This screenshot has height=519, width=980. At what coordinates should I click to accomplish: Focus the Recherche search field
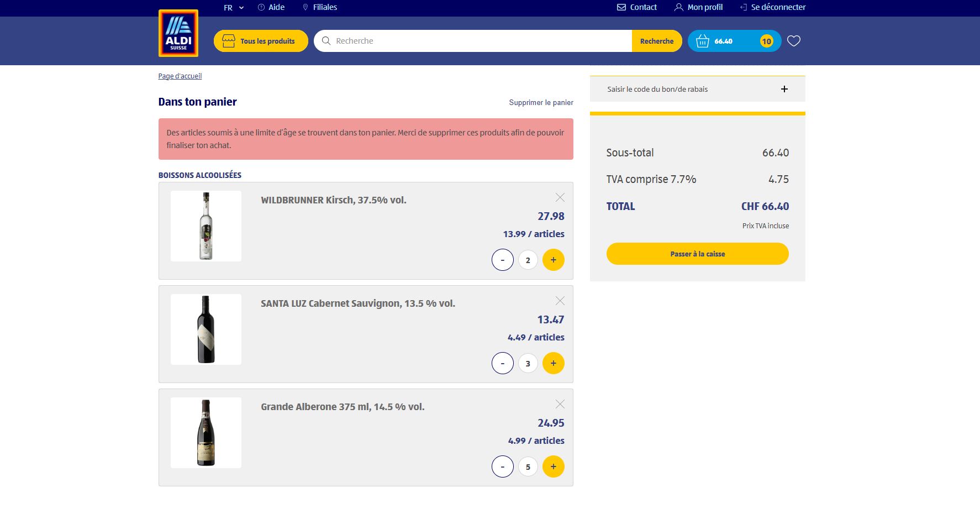pyautogui.click(x=473, y=41)
